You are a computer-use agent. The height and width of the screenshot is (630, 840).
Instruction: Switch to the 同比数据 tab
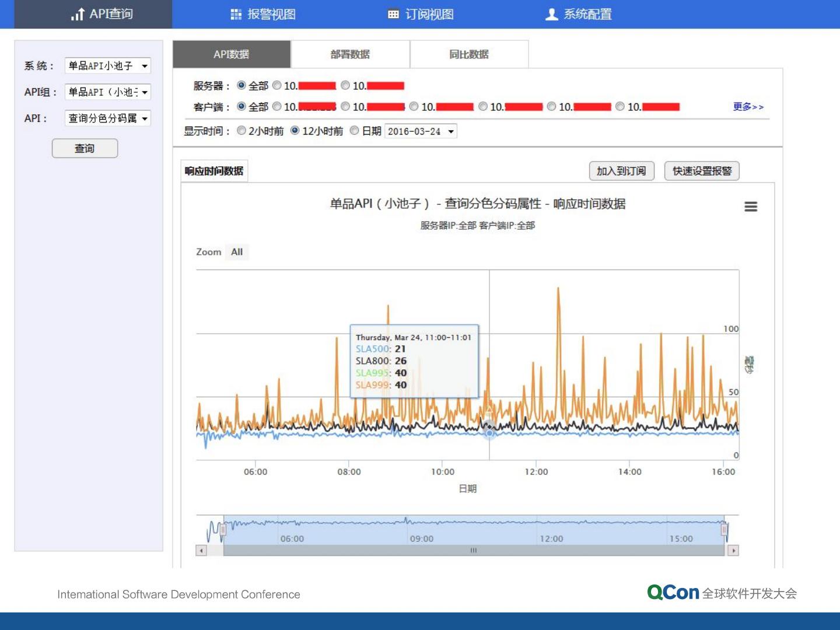(x=469, y=54)
